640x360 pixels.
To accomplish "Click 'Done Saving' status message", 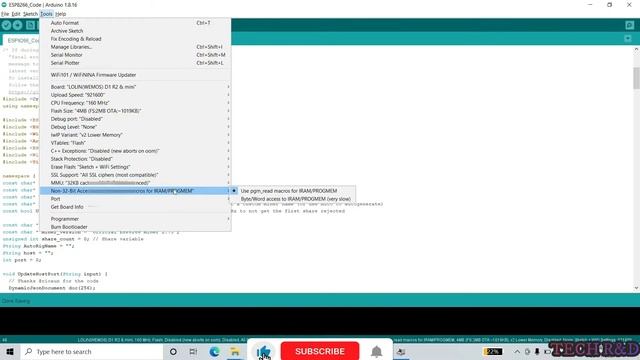I will coord(16,301).
